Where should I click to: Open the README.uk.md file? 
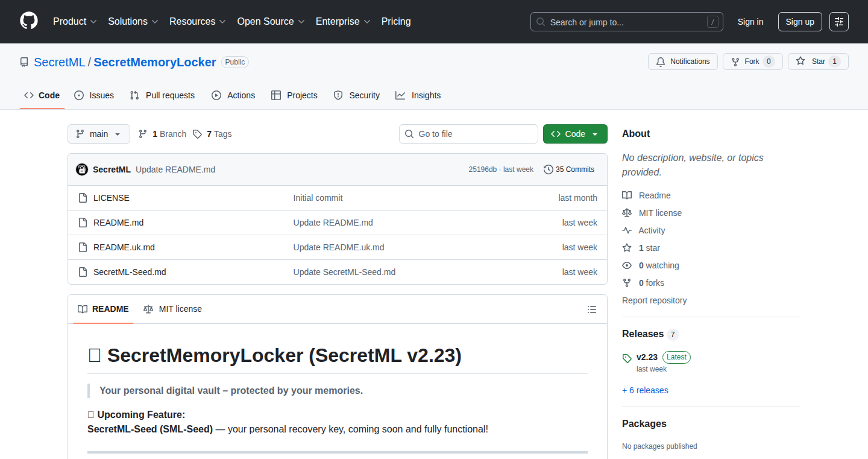(x=124, y=247)
